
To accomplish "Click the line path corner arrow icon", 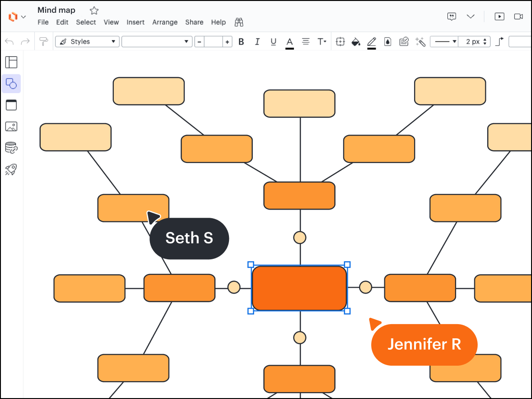I will click(500, 42).
